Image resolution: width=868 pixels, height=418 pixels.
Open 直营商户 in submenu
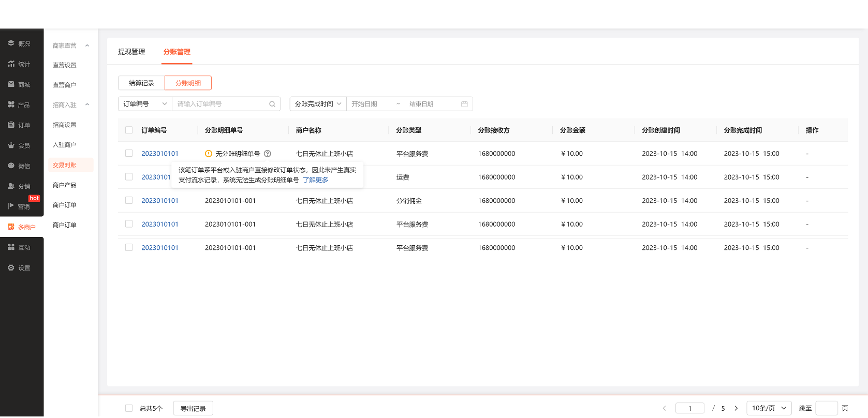(65, 85)
